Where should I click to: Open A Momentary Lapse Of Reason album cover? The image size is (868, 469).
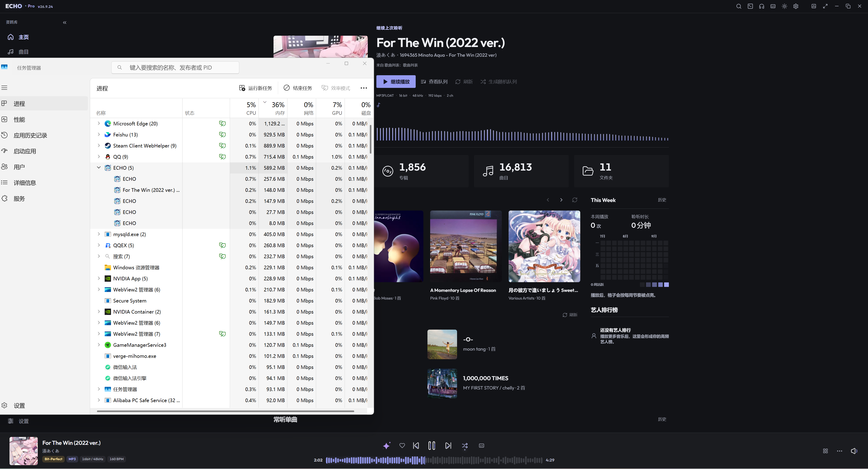(x=466, y=246)
